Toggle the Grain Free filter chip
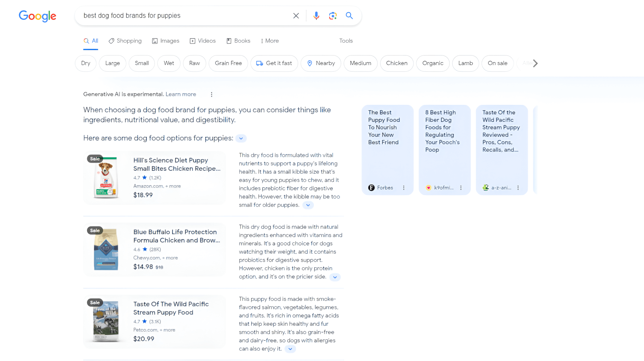This screenshot has width=644, height=361. (228, 63)
